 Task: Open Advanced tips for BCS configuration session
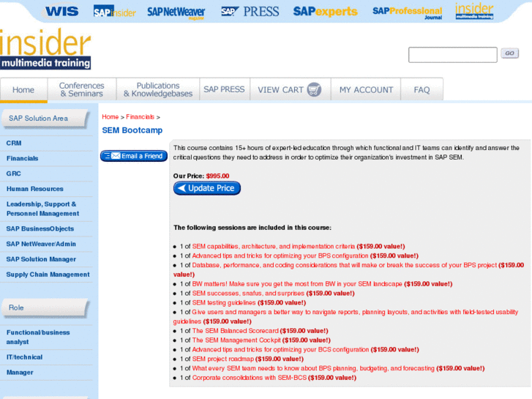point(280,350)
